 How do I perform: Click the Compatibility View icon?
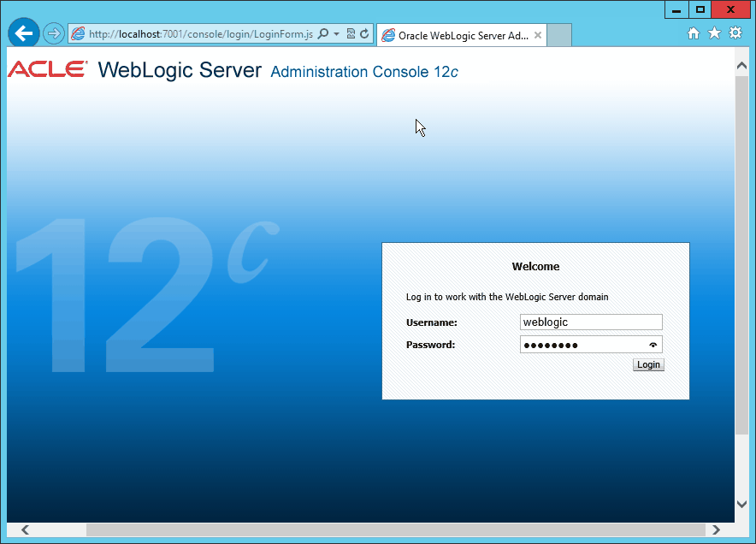(351, 34)
